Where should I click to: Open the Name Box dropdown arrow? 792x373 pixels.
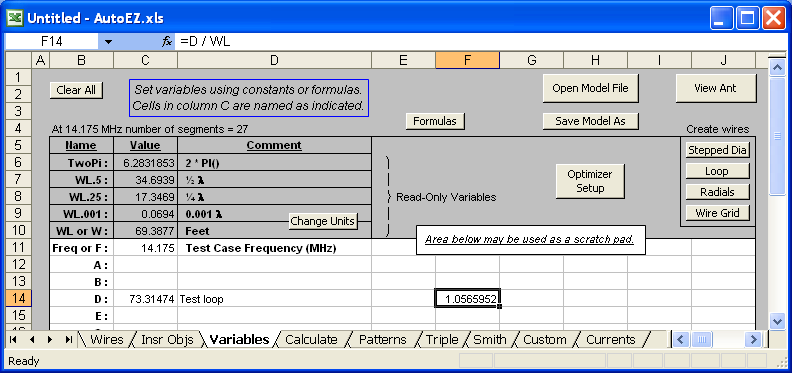(109, 41)
